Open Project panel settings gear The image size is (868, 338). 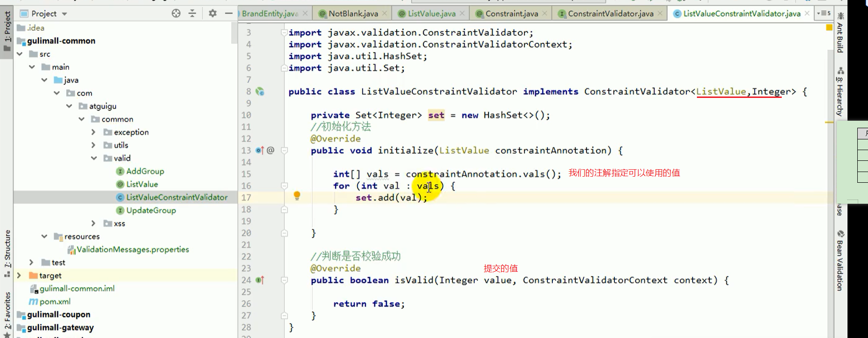(213, 14)
